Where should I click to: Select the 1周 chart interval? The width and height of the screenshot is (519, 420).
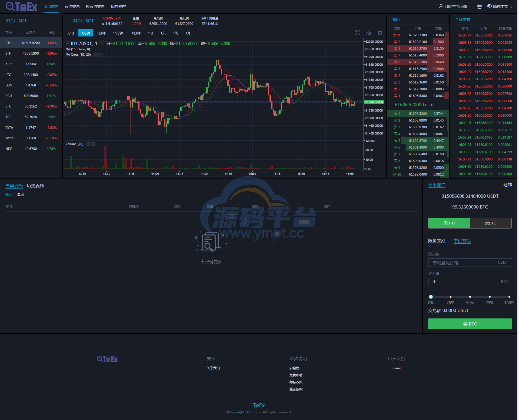(176, 33)
